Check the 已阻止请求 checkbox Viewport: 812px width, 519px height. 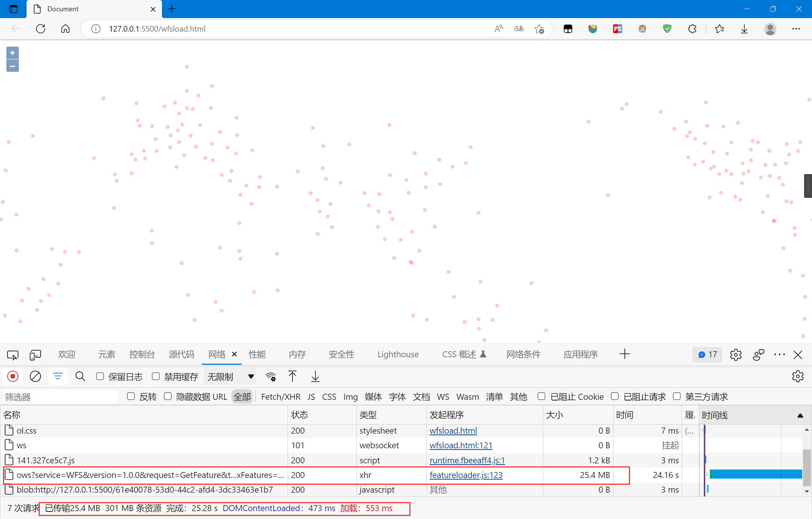(615, 396)
